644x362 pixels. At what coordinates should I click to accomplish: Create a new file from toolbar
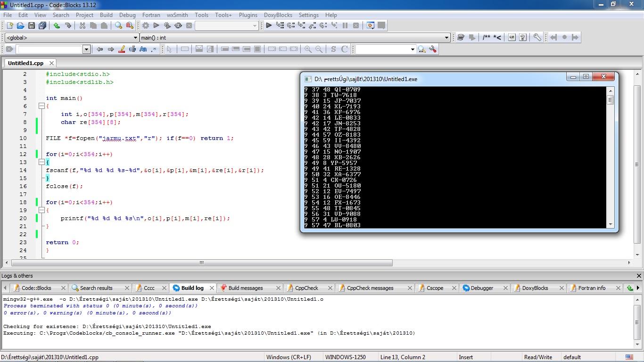[9, 25]
